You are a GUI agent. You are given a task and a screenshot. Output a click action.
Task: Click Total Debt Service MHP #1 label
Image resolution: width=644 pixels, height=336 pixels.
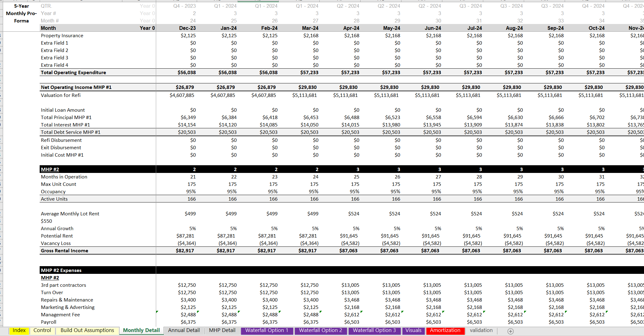tap(71, 132)
